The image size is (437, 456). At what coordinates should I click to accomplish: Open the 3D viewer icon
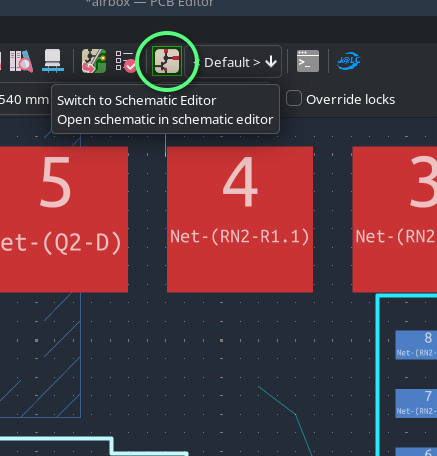tap(53, 61)
